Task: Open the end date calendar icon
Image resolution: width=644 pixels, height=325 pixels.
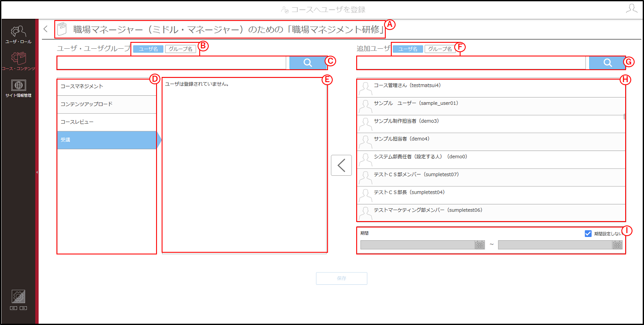Action: pyautogui.click(x=617, y=245)
